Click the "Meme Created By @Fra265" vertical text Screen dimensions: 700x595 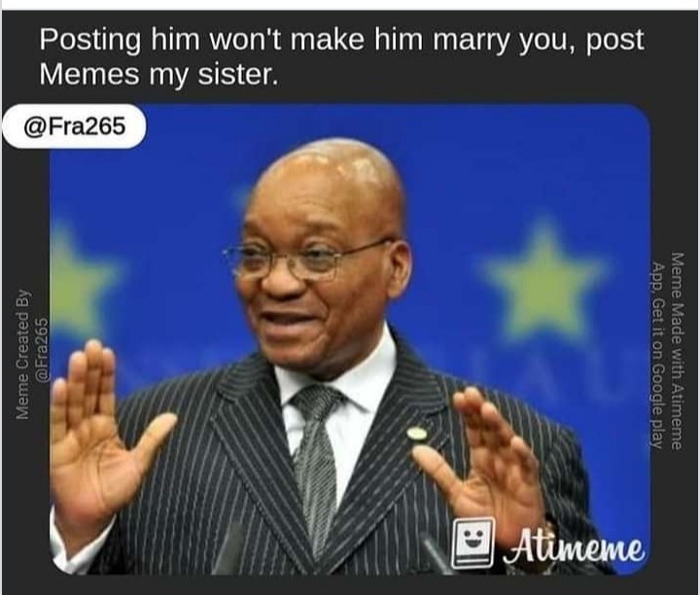pyautogui.click(x=31, y=354)
